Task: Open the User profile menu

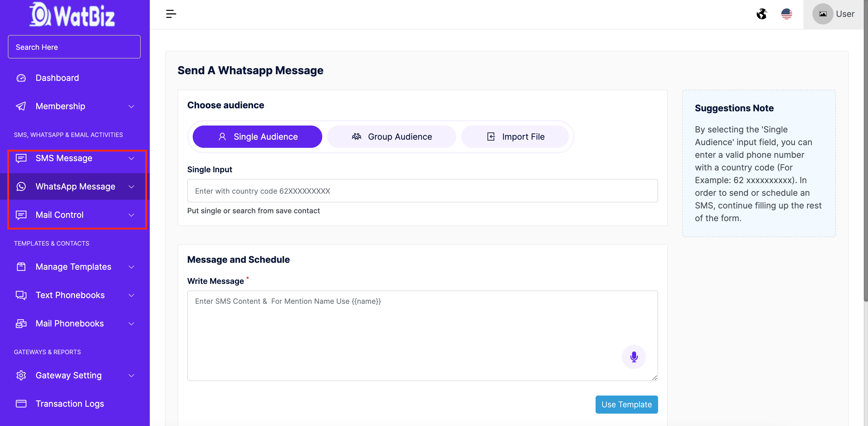Action: 833,14
